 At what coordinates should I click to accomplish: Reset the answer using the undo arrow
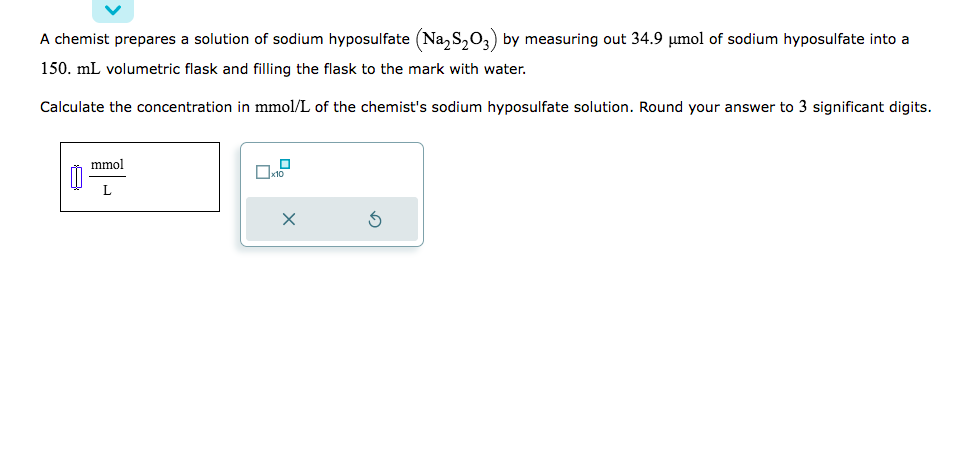pyautogui.click(x=374, y=220)
